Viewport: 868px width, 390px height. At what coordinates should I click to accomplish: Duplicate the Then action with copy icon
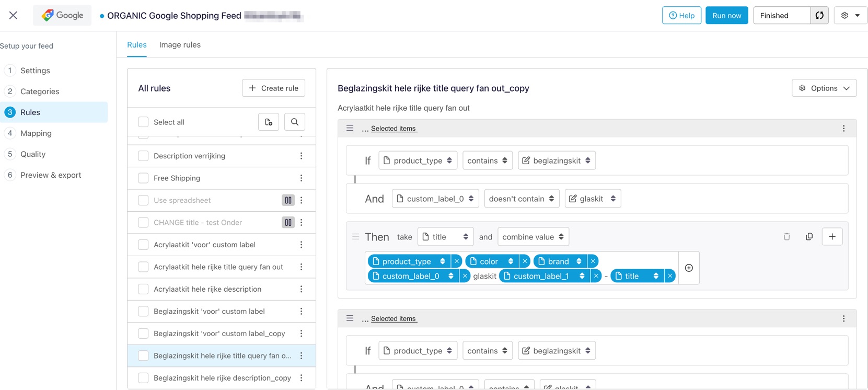[x=809, y=237]
